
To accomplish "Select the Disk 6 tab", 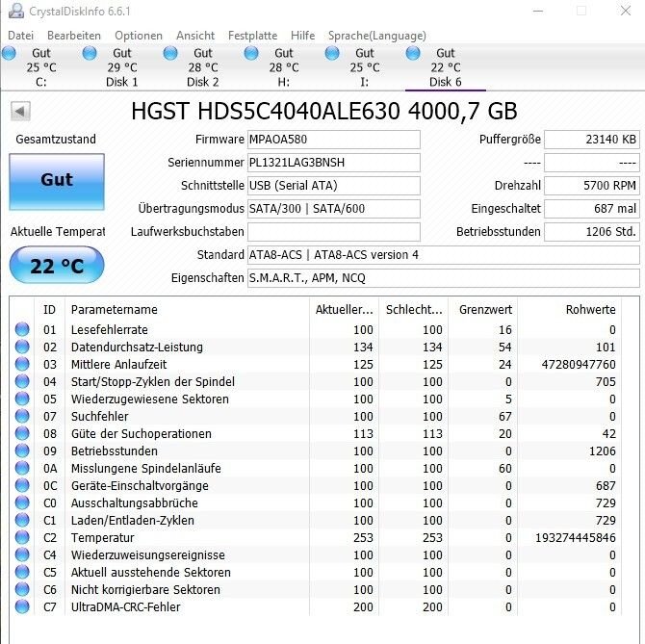I will 446,67.
